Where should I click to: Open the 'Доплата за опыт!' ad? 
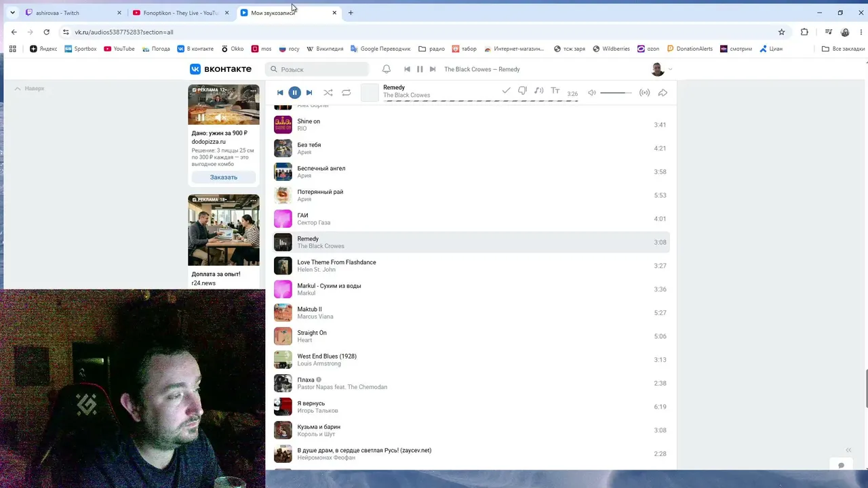pos(216,274)
